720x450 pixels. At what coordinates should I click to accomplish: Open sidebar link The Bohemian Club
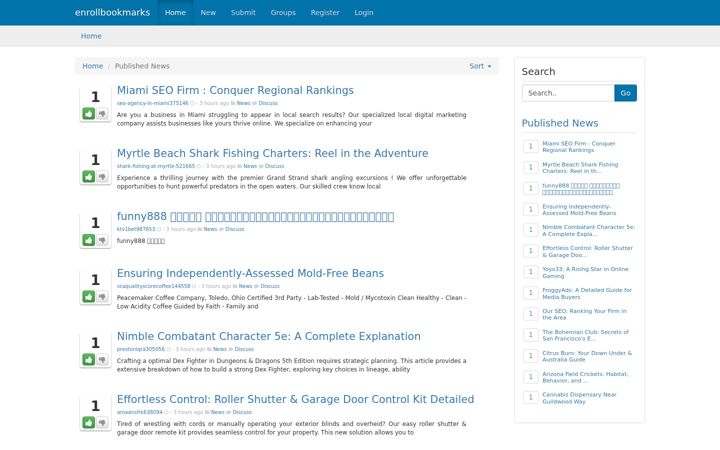tap(585, 335)
